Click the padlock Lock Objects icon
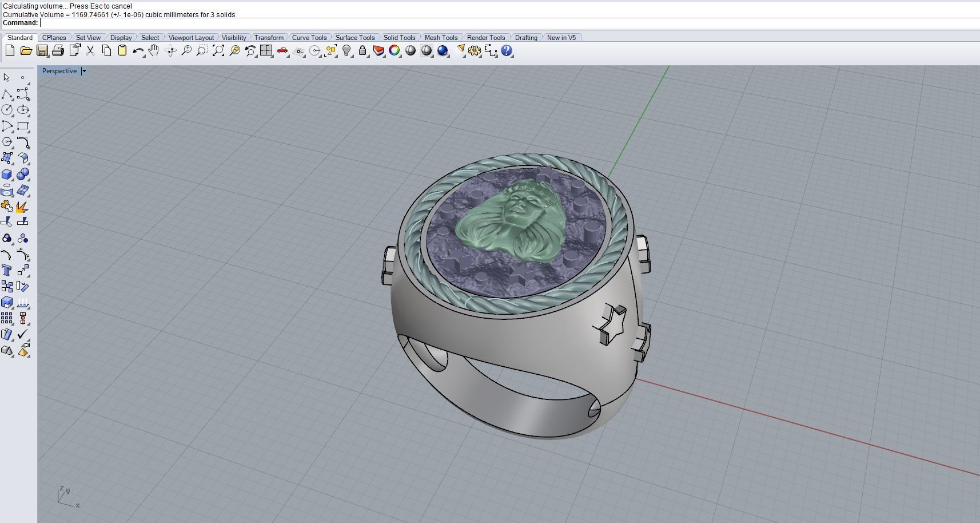980x523 pixels. coord(362,51)
